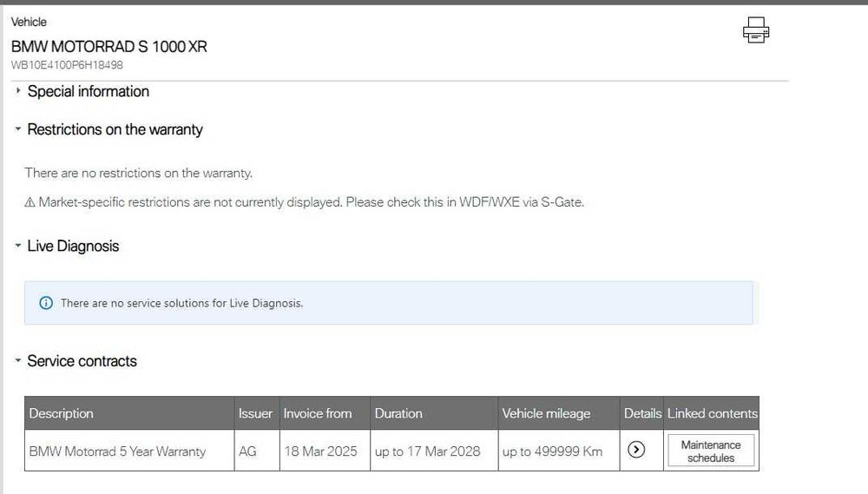Screen dimensions: 868x494
Task: Click the printer icon to print
Action: click(x=756, y=31)
